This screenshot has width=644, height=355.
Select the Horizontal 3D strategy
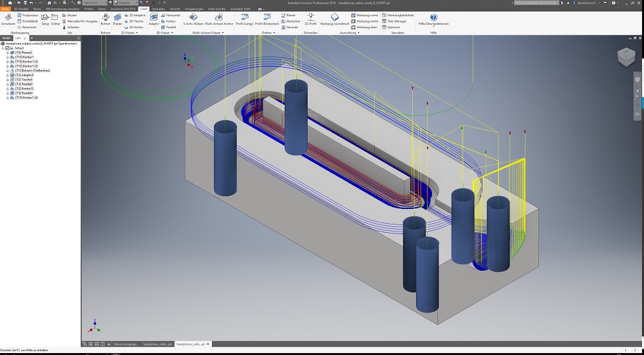[x=171, y=15]
